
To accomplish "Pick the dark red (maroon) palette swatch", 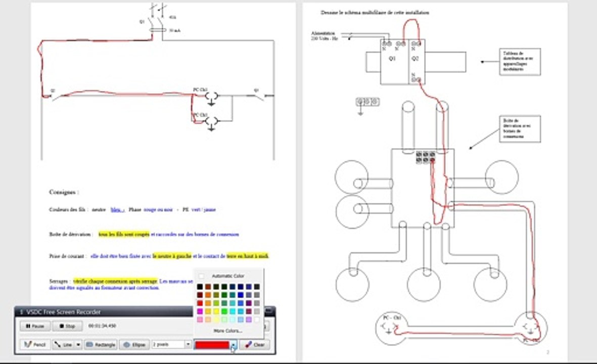I will click(x=200, y=295).
